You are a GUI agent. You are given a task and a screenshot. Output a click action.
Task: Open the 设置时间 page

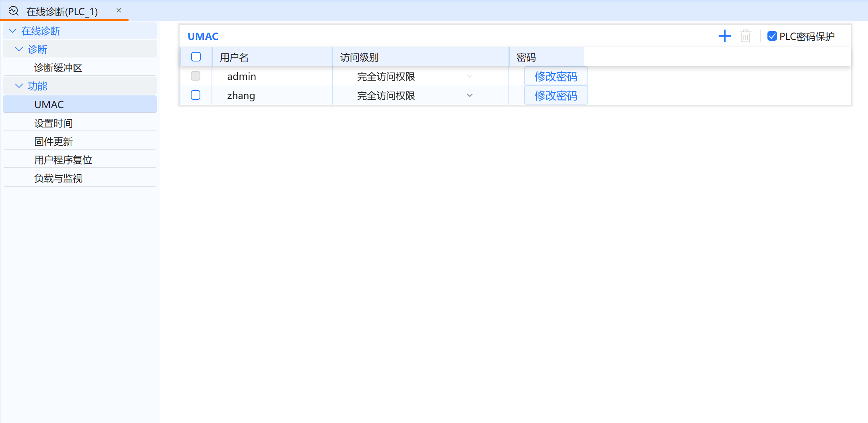click(x=53, y=123)
